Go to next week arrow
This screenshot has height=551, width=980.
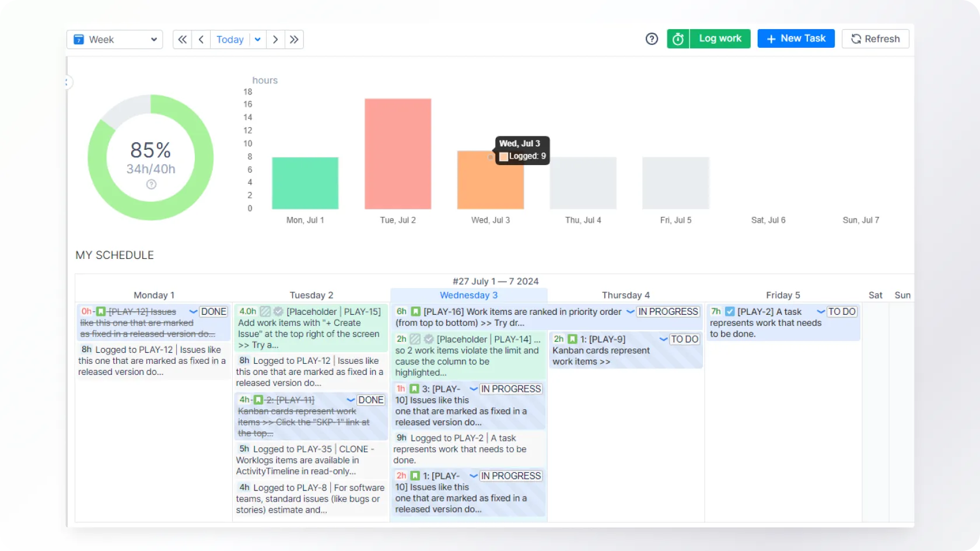[x=275, y=40]
